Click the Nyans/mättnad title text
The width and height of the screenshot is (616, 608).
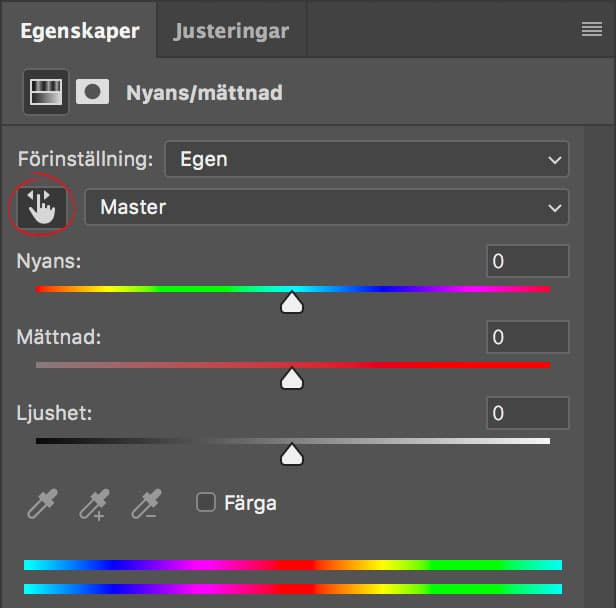click(204, 93)
